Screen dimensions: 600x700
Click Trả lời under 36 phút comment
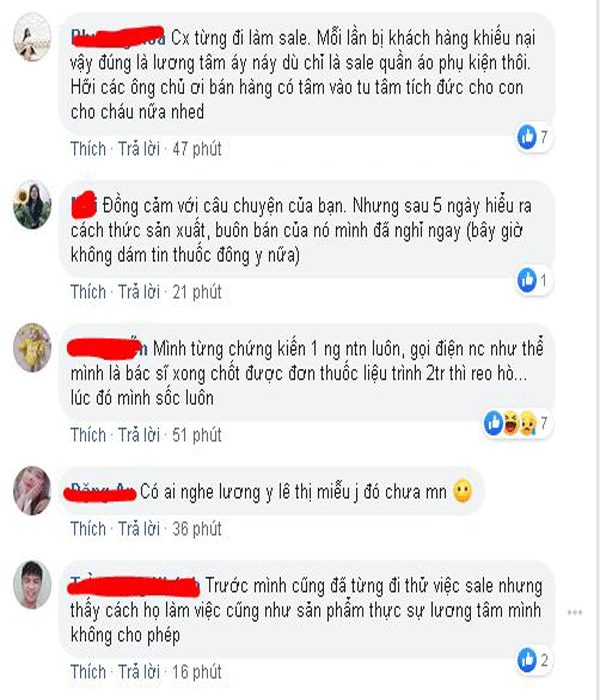139,529
